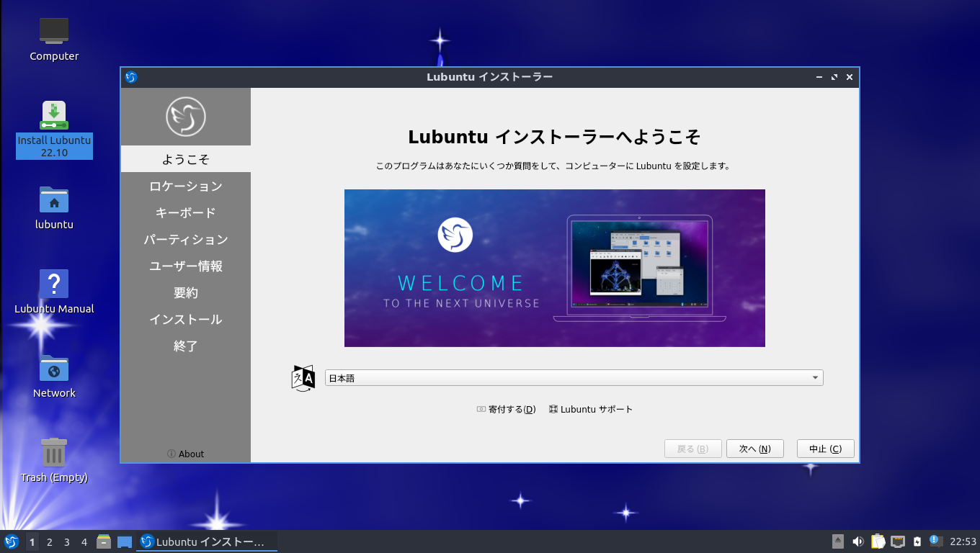Image resolution: width=980 pixels, height=553 pixels.
Task: Open the volume control tray icon
Action: click(x=857, y=541)
